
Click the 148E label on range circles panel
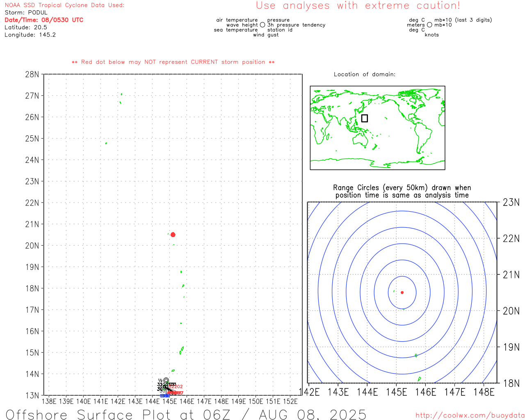point(484,392)
